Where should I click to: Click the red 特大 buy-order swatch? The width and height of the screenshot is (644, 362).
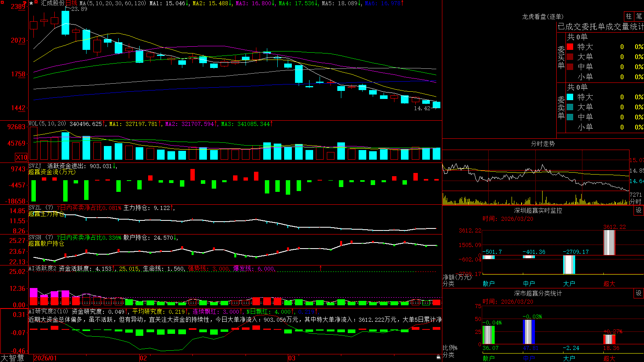(x=570, y=47)
